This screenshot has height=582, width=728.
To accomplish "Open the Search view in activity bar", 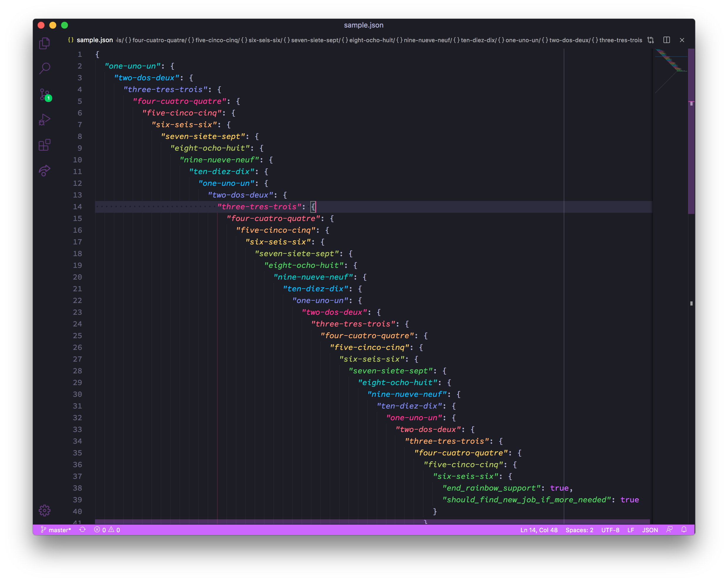I will pos(44,69).
